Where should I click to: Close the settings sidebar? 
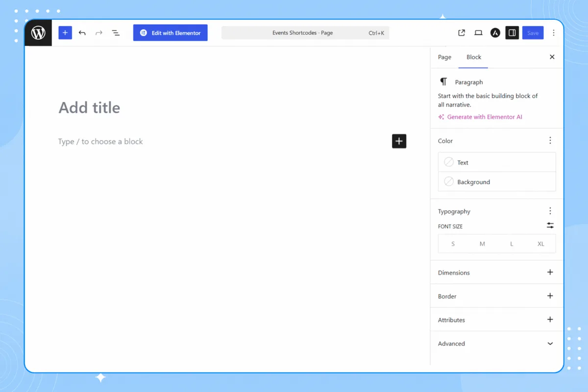pos(552,57)
